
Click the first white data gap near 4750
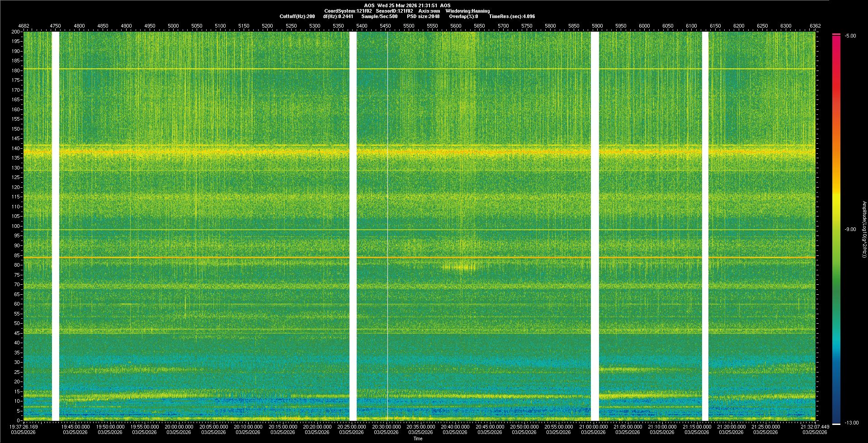click(x=56, y=226)
